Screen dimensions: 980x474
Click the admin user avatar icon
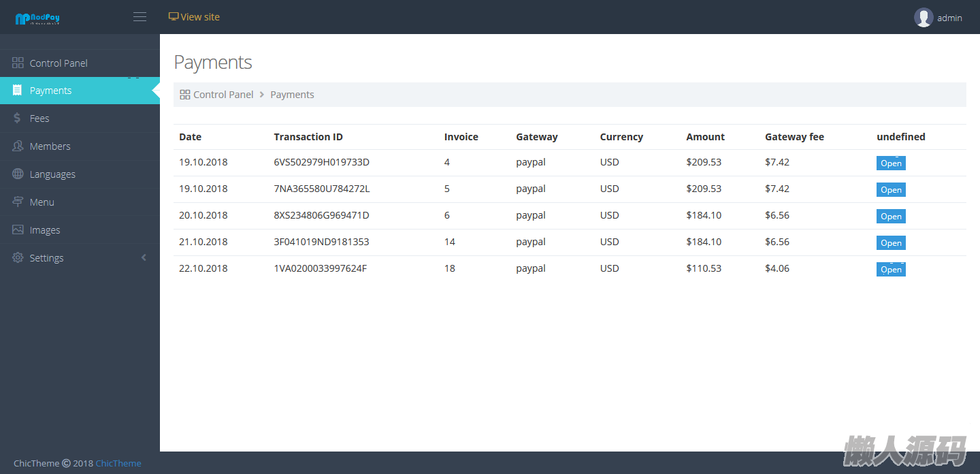coord(923,18)
